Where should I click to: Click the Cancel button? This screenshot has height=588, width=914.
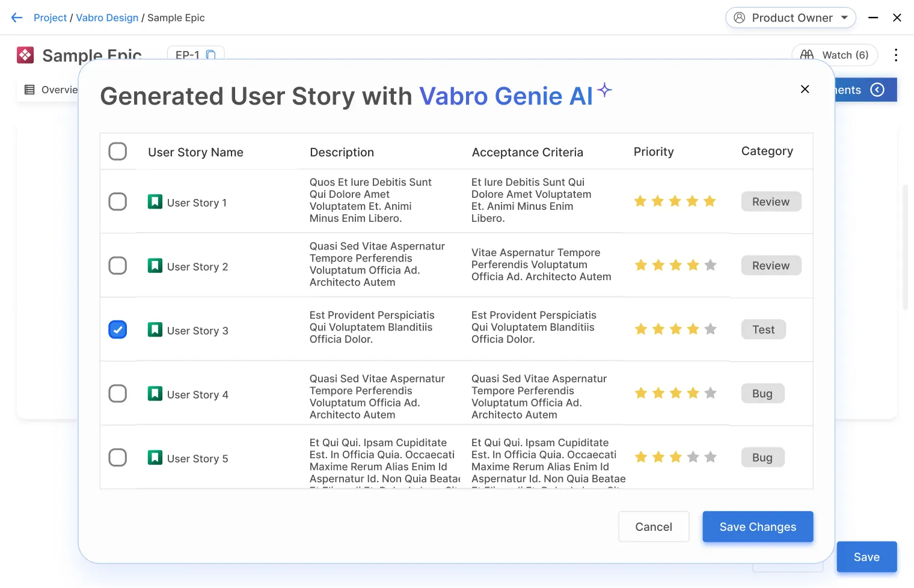[653, 527]
